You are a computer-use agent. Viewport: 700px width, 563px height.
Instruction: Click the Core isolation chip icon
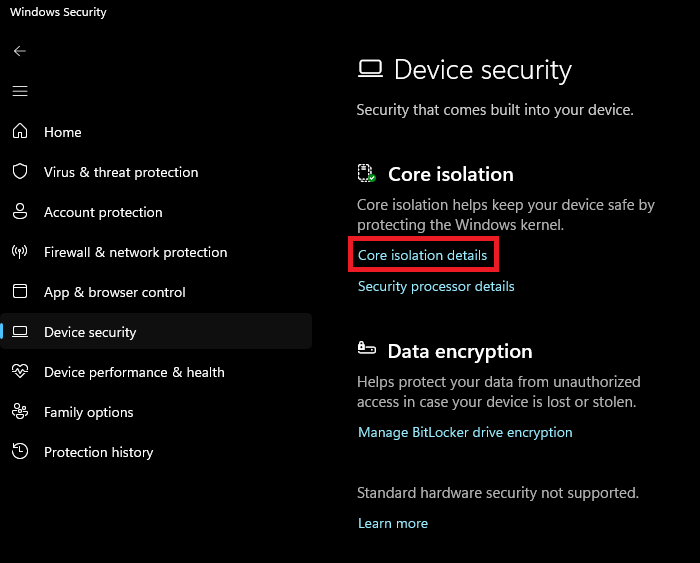point(367,174)
